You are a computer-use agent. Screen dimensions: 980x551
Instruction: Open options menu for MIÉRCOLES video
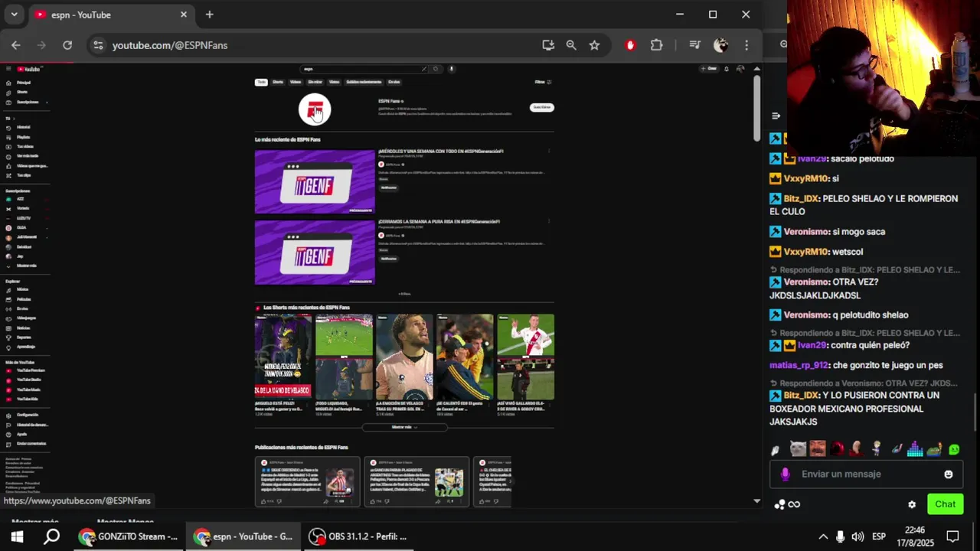click(x=548, y=152)
